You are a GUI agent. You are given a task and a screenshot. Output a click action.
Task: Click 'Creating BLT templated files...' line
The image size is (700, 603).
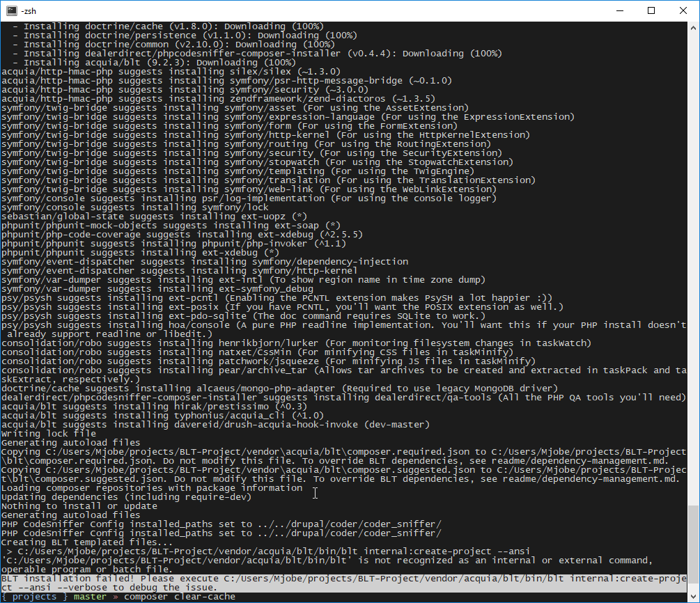[x=87, y=542]
